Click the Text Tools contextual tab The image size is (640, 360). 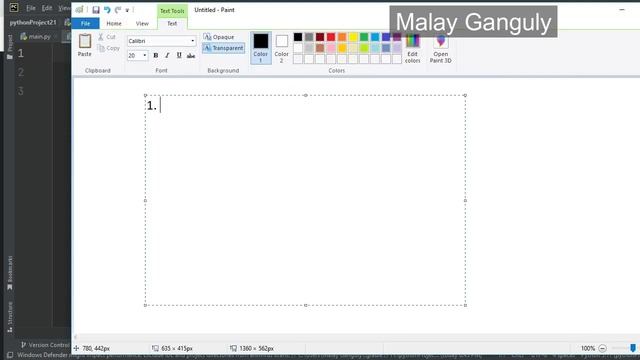point(172,11)
